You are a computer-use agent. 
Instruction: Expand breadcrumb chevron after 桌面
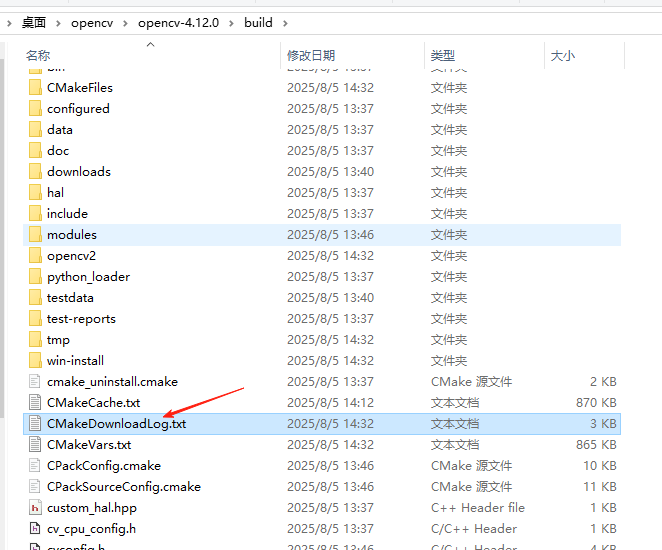pos(58,23)
